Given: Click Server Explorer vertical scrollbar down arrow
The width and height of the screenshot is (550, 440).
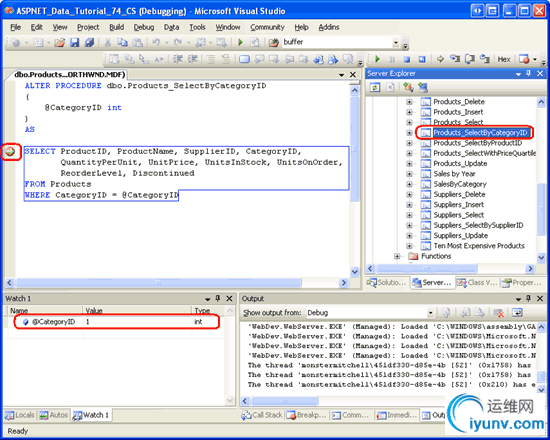Looking at the screenshot, I should click(541, 258).
